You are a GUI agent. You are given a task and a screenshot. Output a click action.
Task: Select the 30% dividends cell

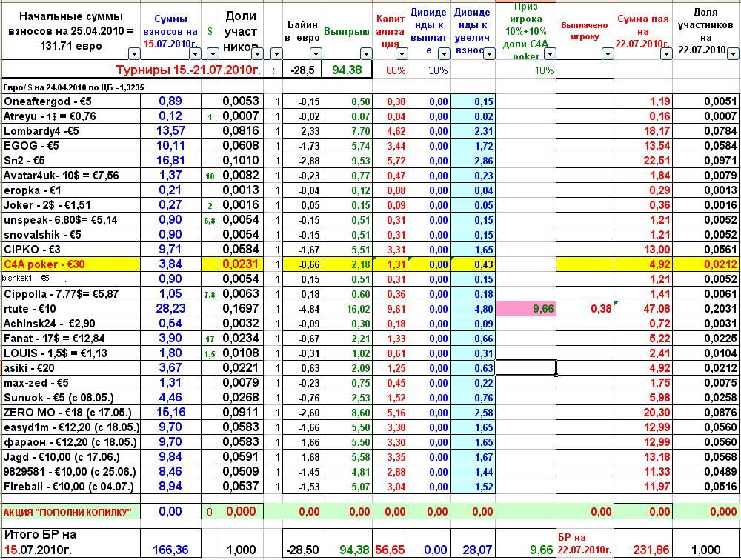(429, 70)
